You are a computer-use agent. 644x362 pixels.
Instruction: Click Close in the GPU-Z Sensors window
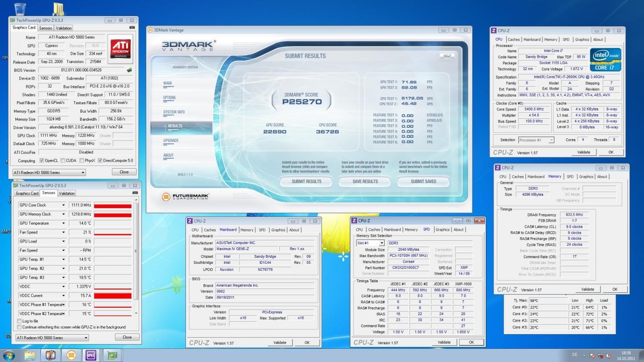tap(127, 337)
